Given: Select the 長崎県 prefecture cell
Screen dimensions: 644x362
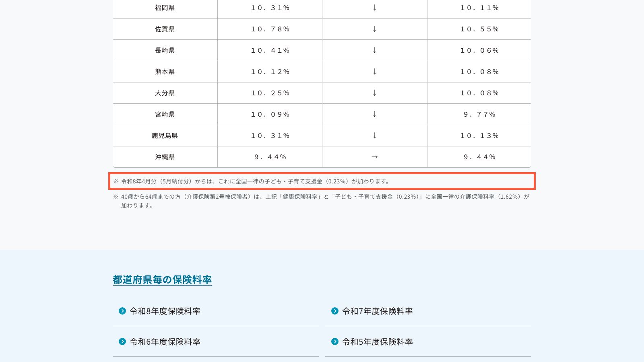Looking at the screenshot, I should pyautogui.click(x=165, y=50).
